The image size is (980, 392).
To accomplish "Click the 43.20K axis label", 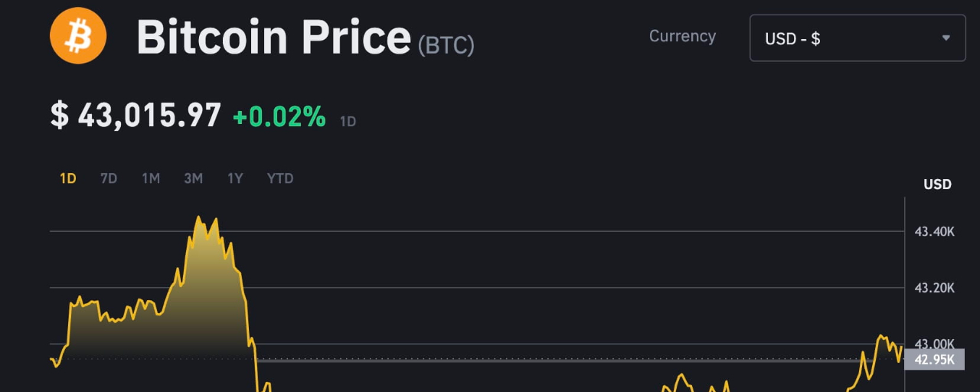I will tap(935, 288).
